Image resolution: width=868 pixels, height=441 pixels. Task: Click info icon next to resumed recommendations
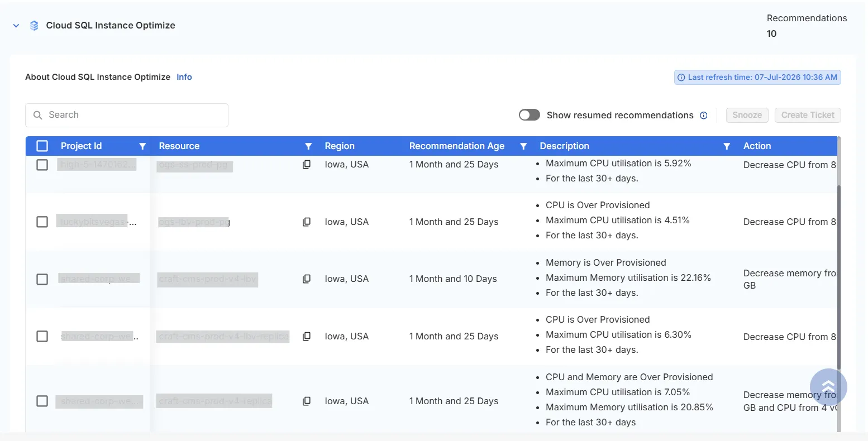(x=704, y=116)
